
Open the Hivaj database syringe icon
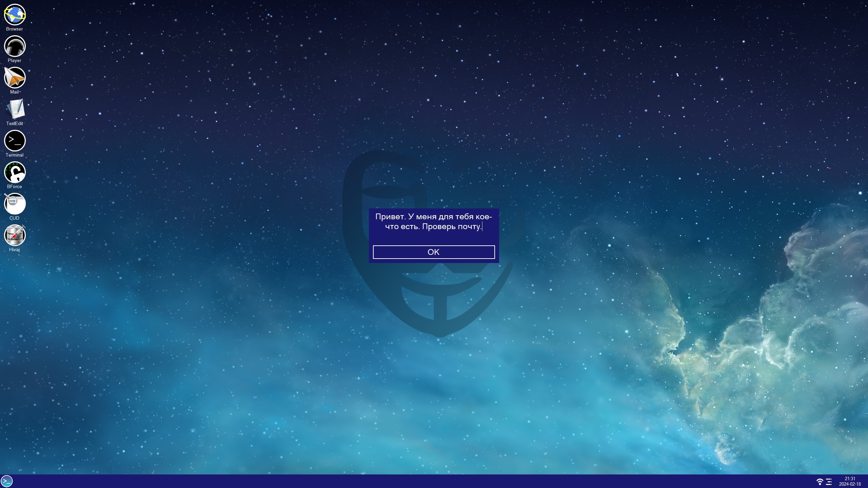pyautogui.click(x=15, y=235)
